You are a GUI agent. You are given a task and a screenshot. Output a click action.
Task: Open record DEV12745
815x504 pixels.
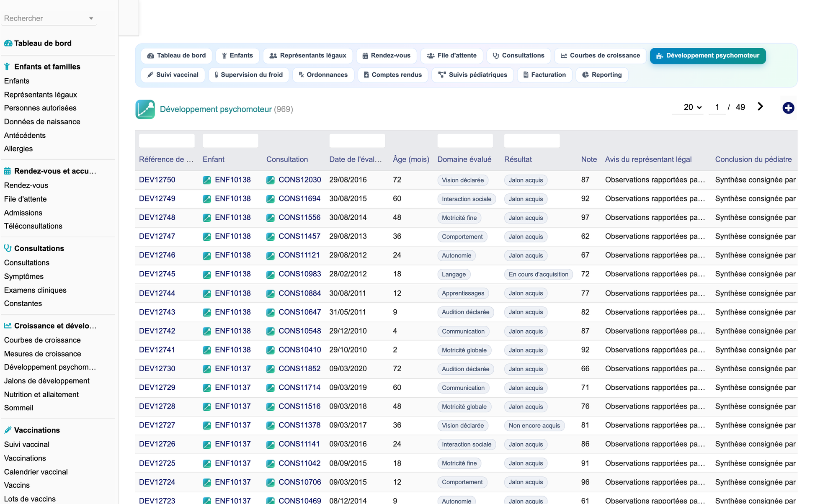click(x=157, y=274)
